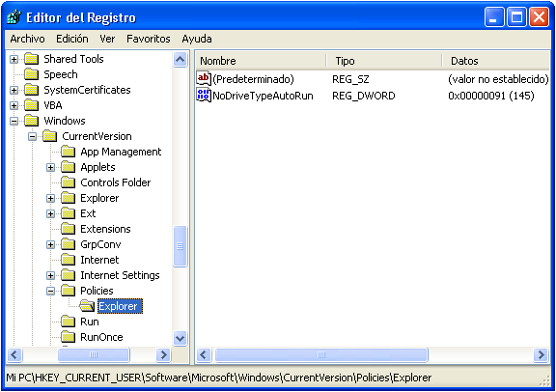This screenshot has width=556, height=392.
Task: Click the Run folder icon
Action: [69, 322]
